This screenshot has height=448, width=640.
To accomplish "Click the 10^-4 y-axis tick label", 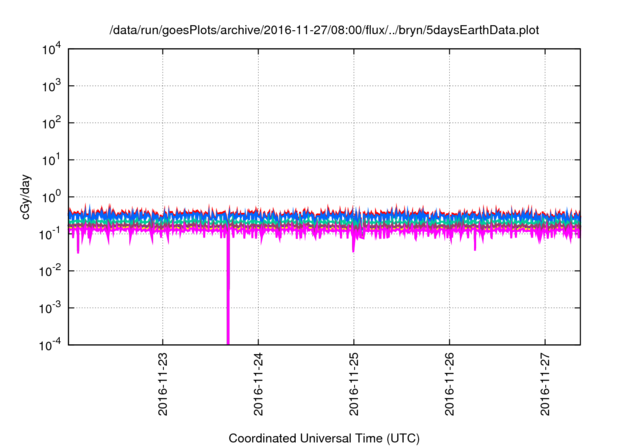I will [x=51, y=345].
